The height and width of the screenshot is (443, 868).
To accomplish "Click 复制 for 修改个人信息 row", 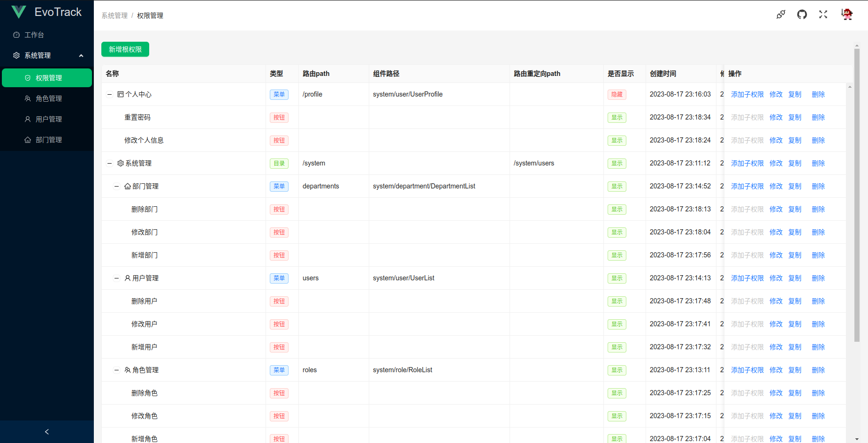I will (x=794, y=140).
